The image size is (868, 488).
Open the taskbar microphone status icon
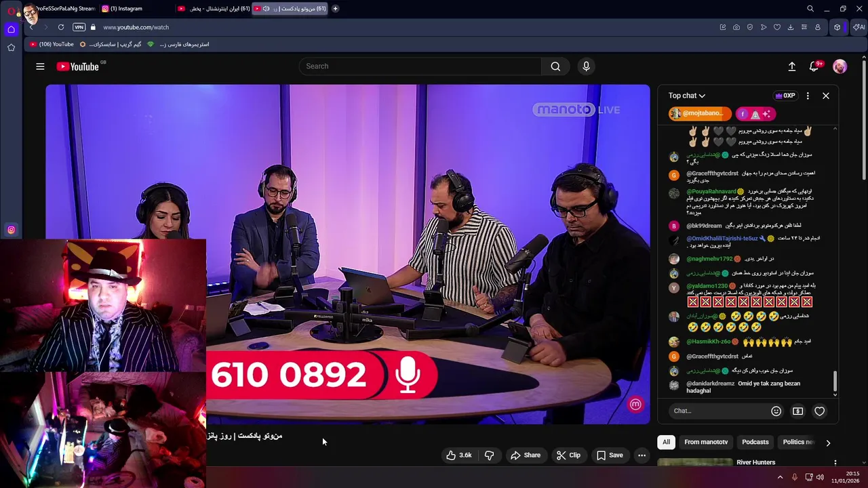pos(794,477)
